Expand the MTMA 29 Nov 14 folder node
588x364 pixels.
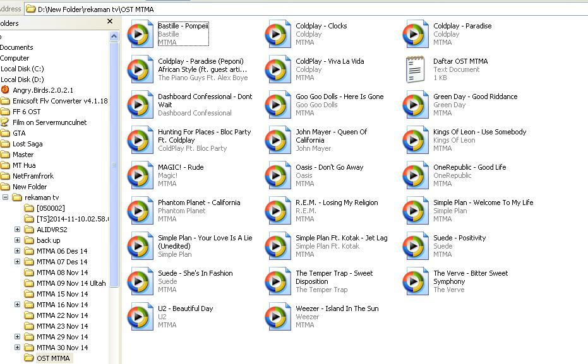click(x=17, y=337)
